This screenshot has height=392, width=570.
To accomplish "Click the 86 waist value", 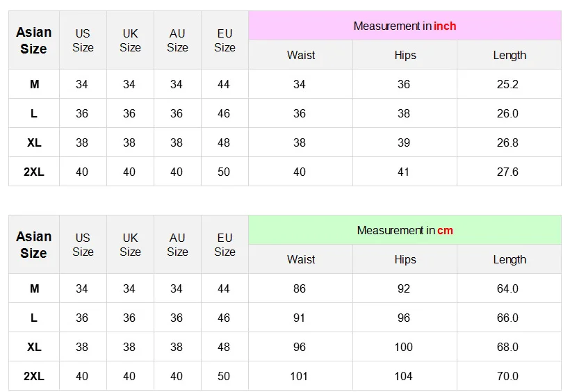I will [300, 288].
